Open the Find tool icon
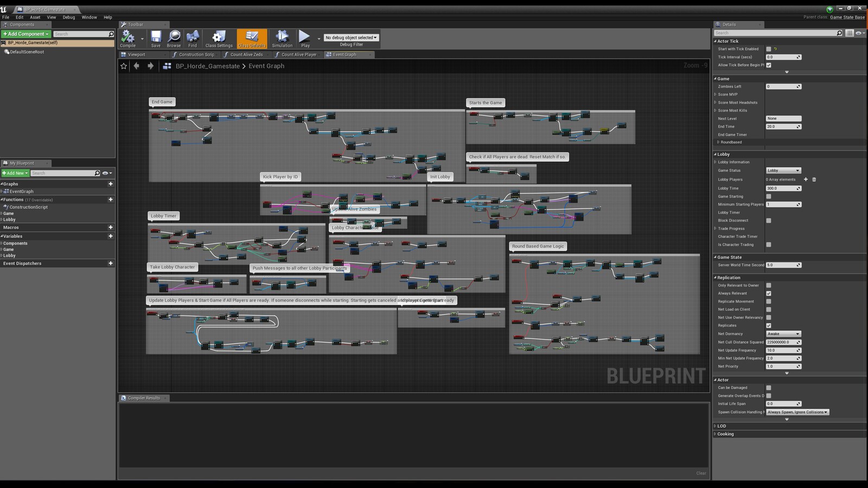 tap(193, 37)
